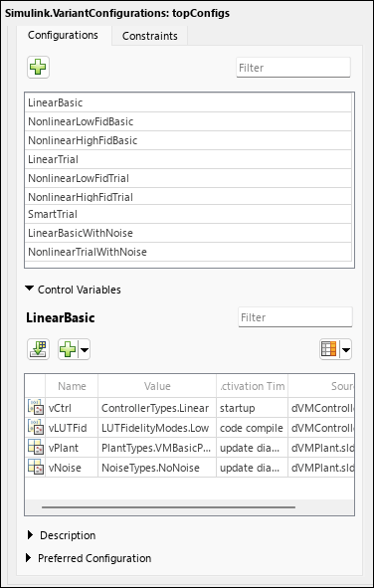
Task: Click the ControllerTypes.Linear value cell
Action: pyautogui.click(x=157, y=408)
